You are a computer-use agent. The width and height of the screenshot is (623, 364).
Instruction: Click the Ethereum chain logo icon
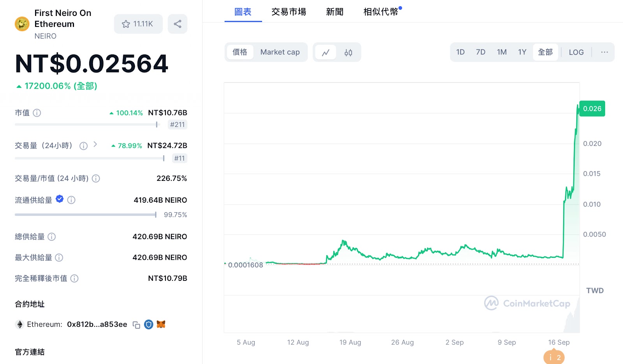(x=19, y=324)
